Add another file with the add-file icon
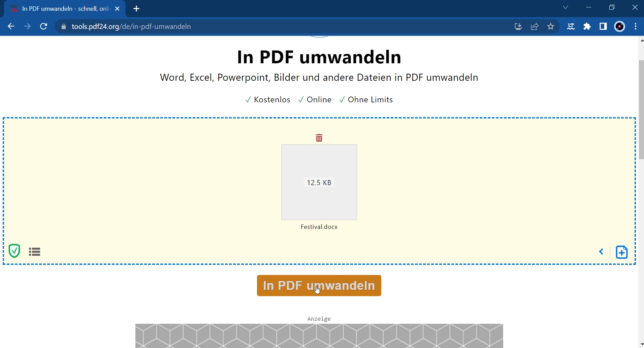Viewport: 644px width, 348px height. point(622,252)
